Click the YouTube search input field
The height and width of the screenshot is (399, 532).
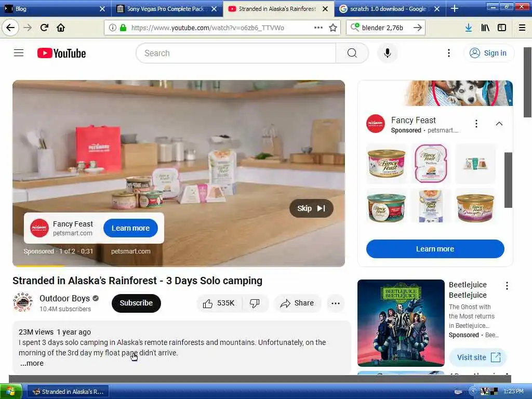point(236,53)
